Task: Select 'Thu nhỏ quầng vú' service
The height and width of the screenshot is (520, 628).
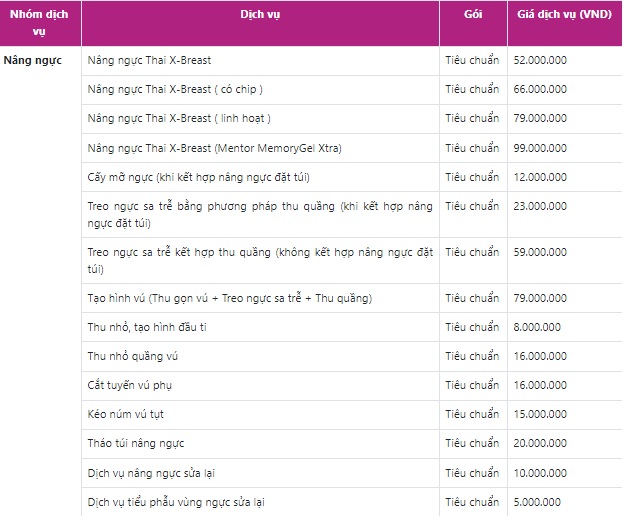Action: pyautogui.click(x=133, y=357)
